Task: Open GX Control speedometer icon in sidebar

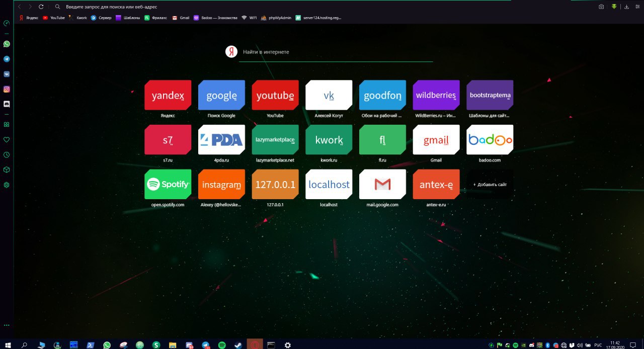Action: 7,23
